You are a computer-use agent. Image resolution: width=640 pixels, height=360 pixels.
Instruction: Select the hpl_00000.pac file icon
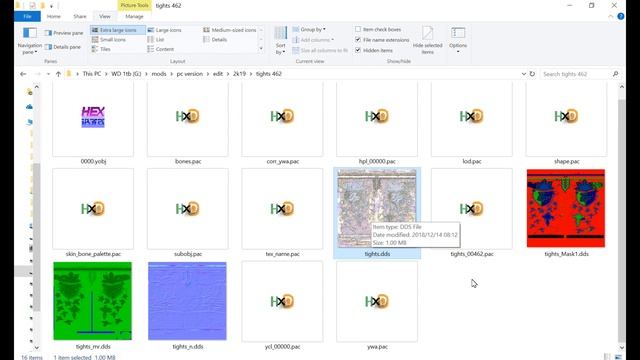pyautogui.click(x=377, y=117)
